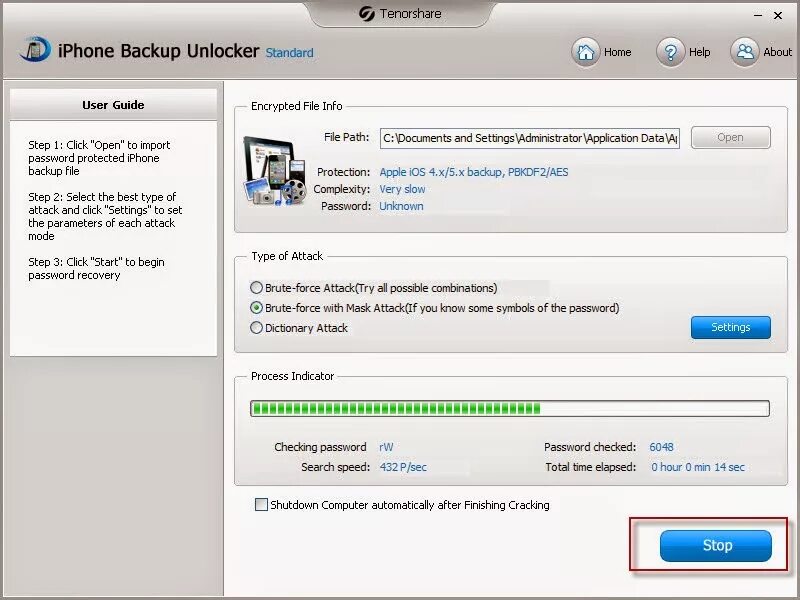
Task: Click '0 hour 0 min 14 sec' elapsed time
Action: pyautogui.click(x=697, y=467)
